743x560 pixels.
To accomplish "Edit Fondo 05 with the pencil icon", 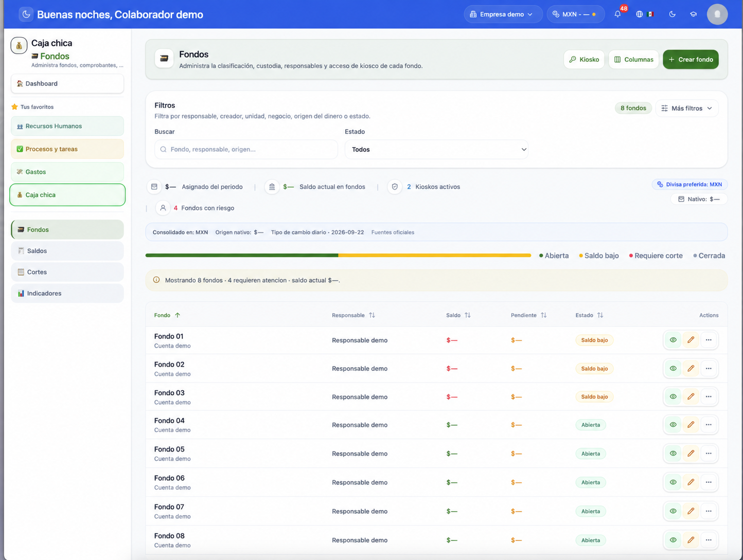I will coord(691,454).
